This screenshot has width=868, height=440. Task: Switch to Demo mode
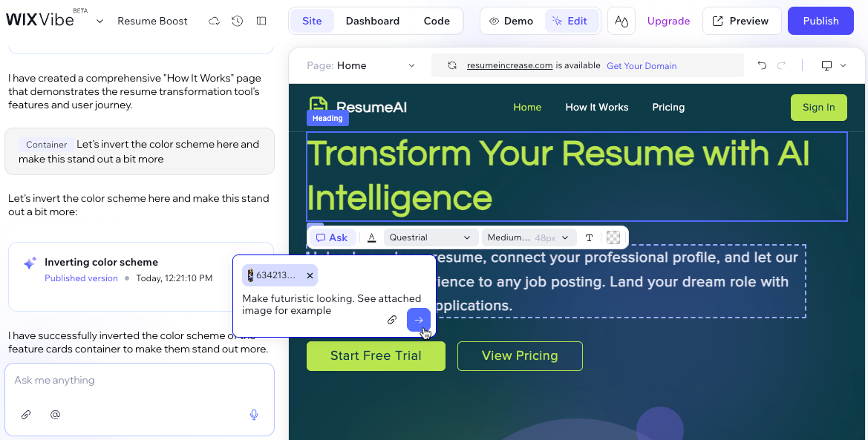(x=512, y=21)
